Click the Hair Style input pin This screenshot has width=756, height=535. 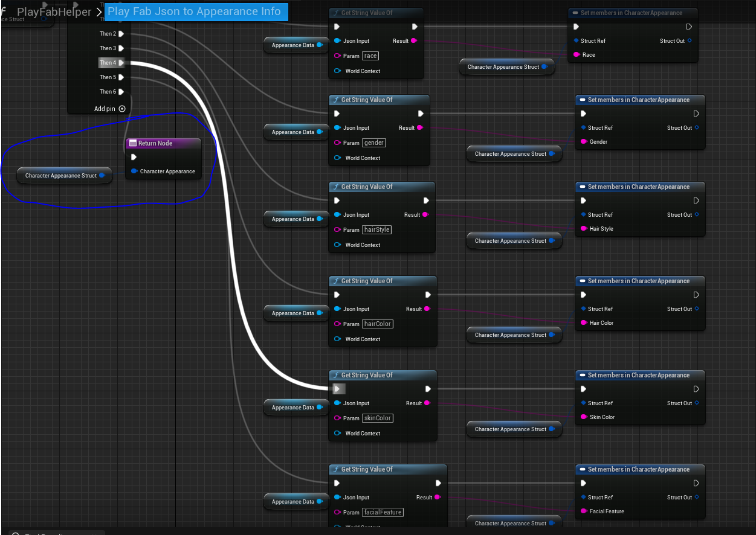coord(584,229)
